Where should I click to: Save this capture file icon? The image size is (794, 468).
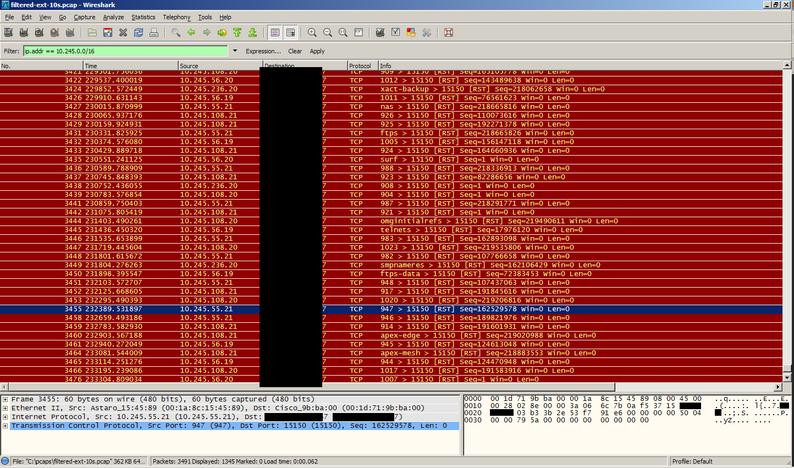coord(107,32)
